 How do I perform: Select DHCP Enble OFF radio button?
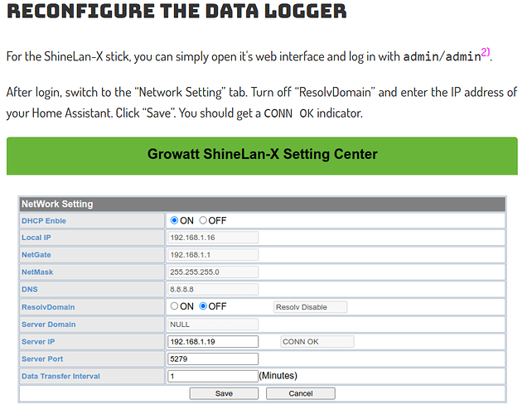point(203,220)
